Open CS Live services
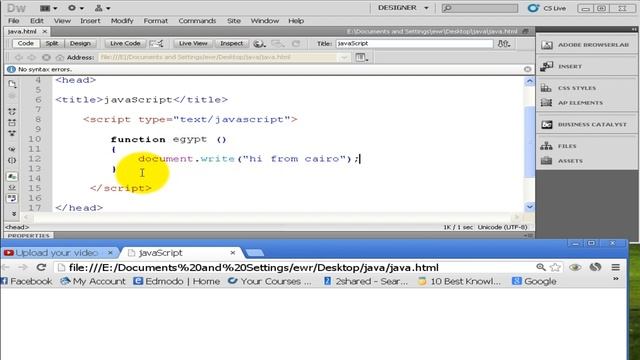 click(x=547, y=8)
